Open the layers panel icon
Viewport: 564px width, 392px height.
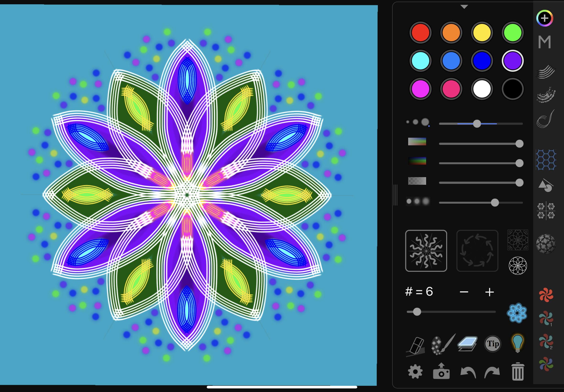(467, 344)
